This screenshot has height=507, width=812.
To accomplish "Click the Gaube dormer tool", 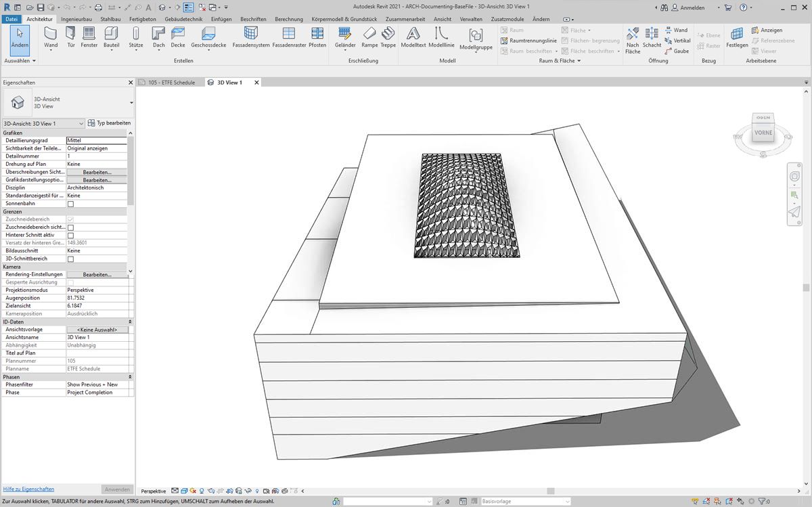I will (676, 51).
